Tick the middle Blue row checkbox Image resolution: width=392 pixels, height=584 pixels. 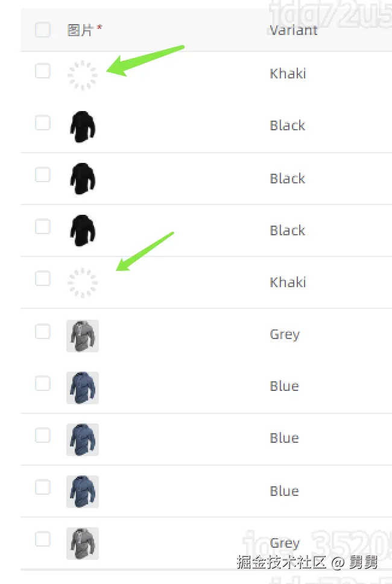coord(43,435)
